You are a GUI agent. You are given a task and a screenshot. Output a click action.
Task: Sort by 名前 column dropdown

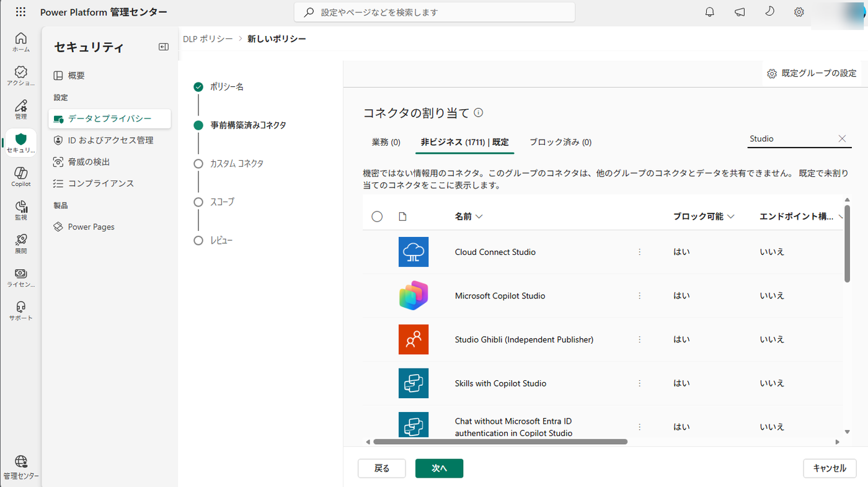[x=468, y=217]
